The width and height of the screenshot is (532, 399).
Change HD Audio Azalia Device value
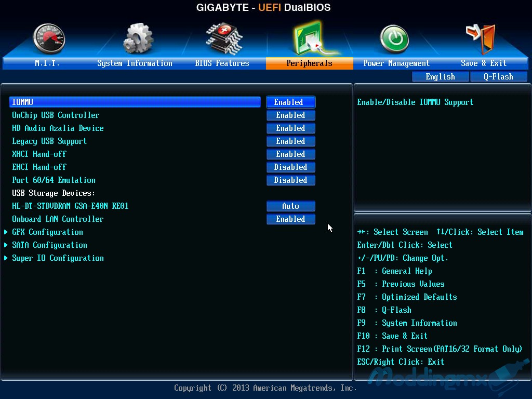click(x=291, y=128)
